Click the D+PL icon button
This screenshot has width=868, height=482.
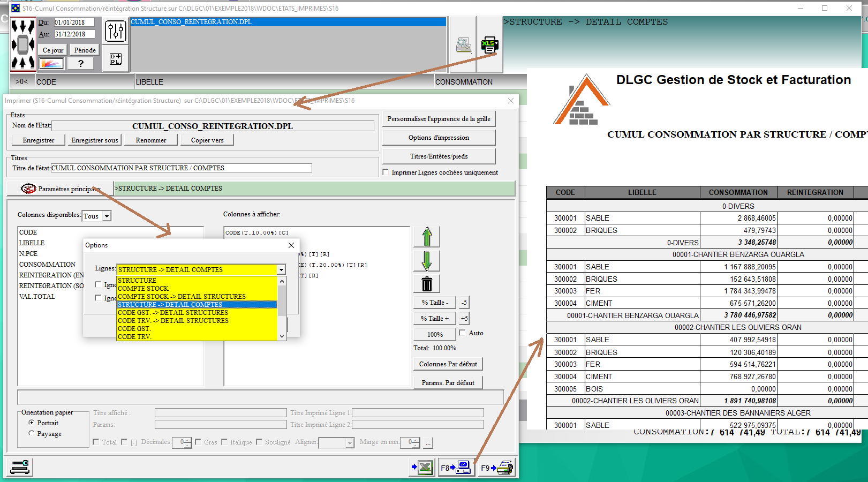pos(116,59)
